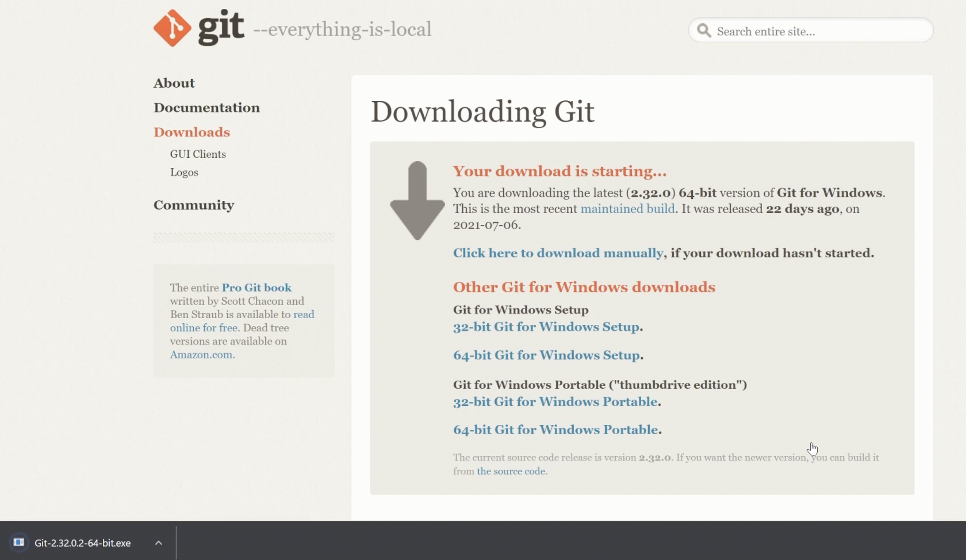Screen dimensions: 966x560
Task: Open the Logos subpage
Action: tap(184, 172)
